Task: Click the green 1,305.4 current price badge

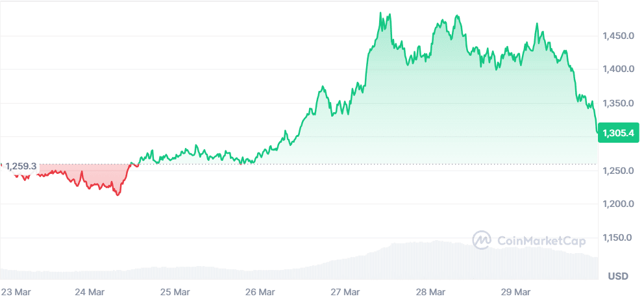Action: 618,133
